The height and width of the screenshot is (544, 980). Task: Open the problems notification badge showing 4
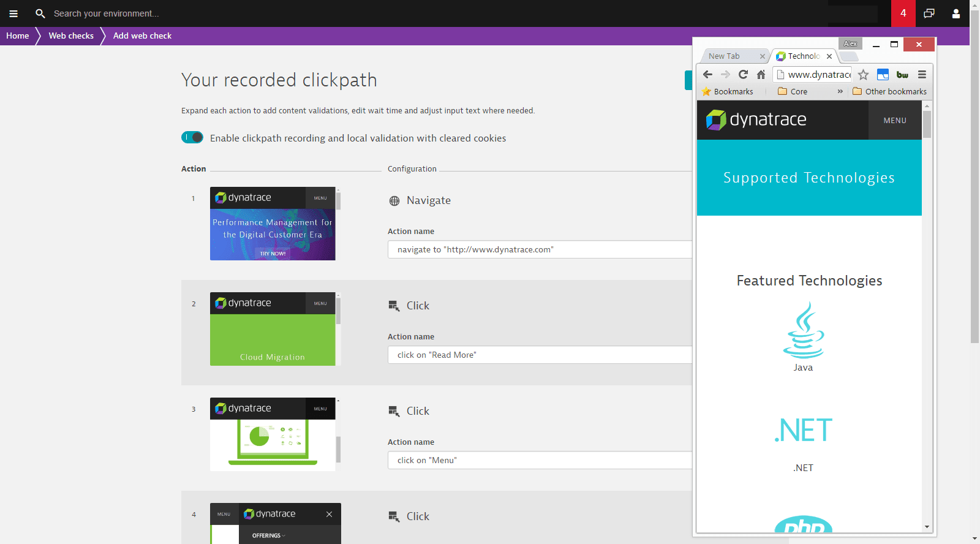click(x=903, y=13)
